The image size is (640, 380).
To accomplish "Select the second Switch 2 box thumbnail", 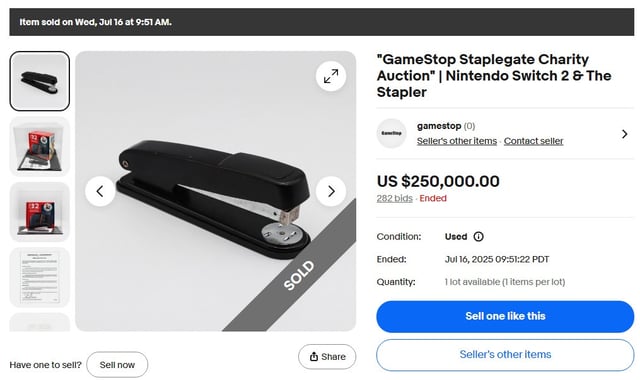I will 40,147.
